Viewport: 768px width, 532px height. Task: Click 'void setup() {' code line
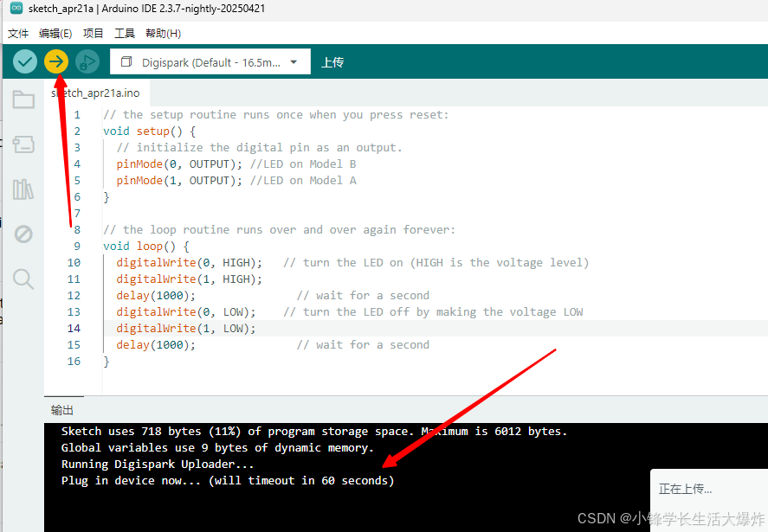coord(150,131)
